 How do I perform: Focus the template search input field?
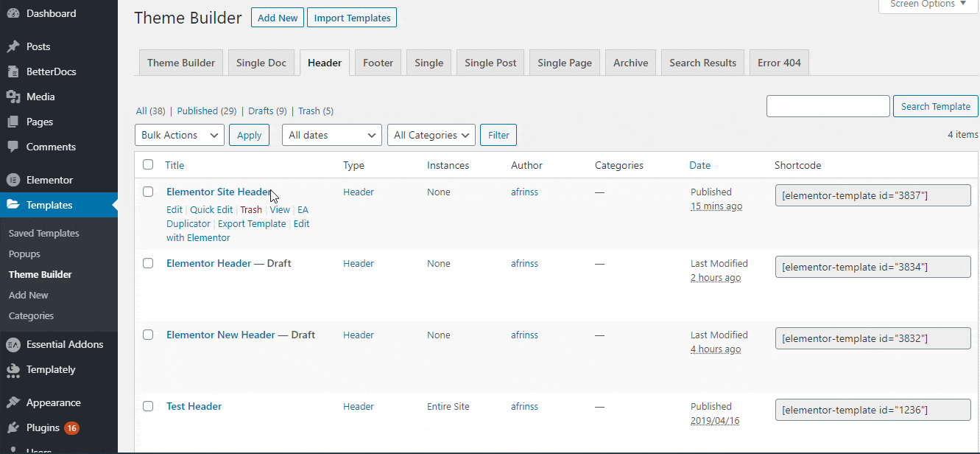point(828,106)
